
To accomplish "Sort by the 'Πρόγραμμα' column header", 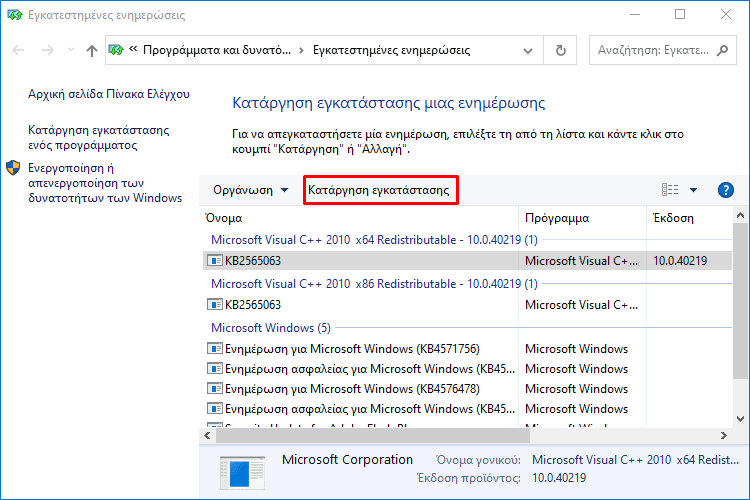I will (582, 218).
